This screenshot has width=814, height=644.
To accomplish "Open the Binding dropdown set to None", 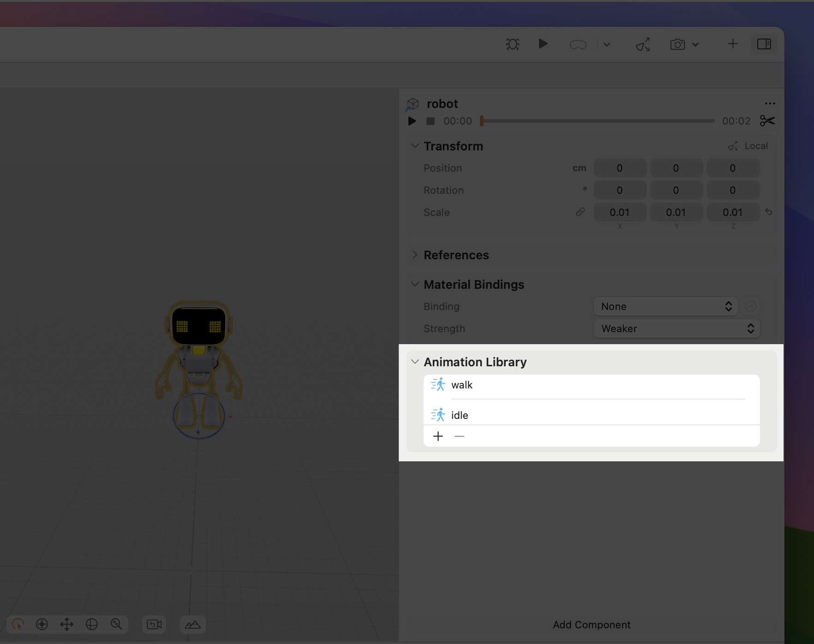I will point(664,306).
